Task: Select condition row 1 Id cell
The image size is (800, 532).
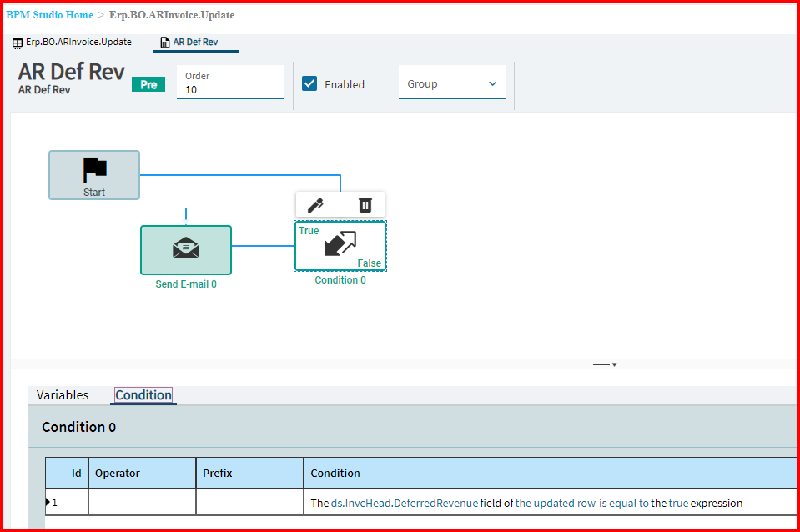Action: 67,503
